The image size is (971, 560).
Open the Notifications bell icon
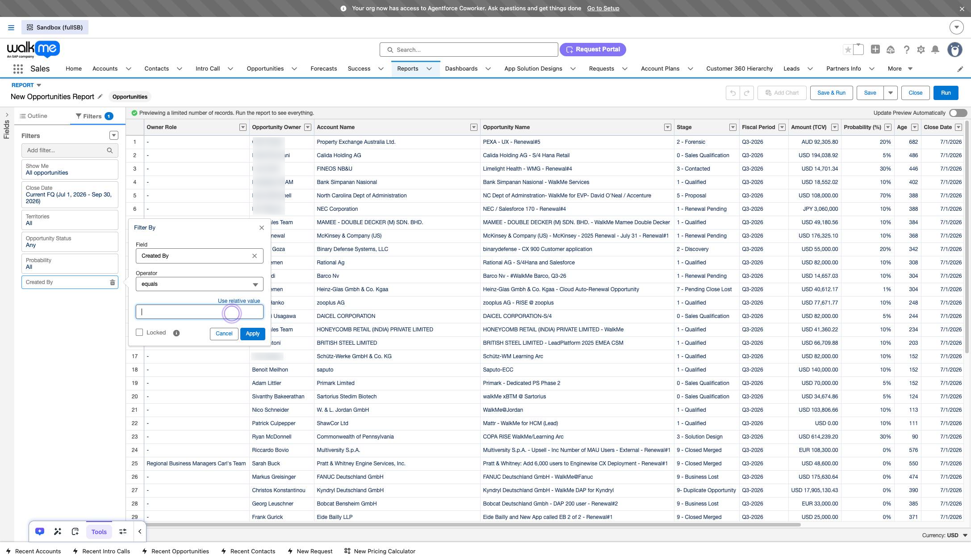point(935,50)
